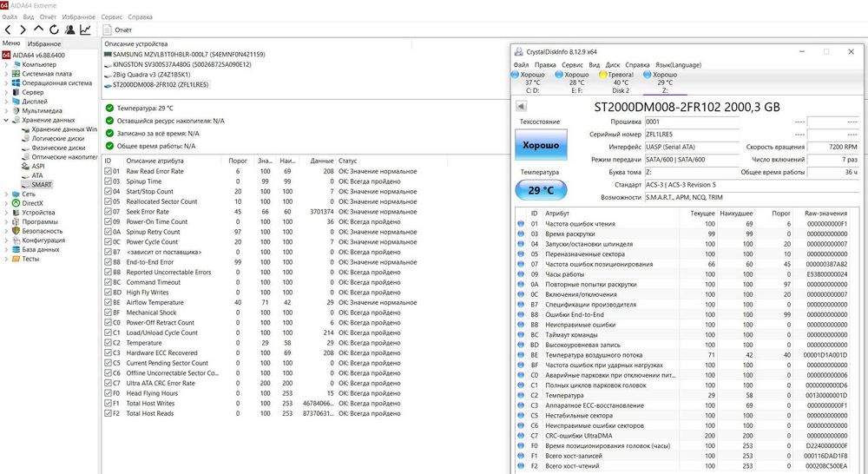Toggle checkbox 03 Spinup Time
The width and height of the screenshot is (868, 474).
coord(108,181)
